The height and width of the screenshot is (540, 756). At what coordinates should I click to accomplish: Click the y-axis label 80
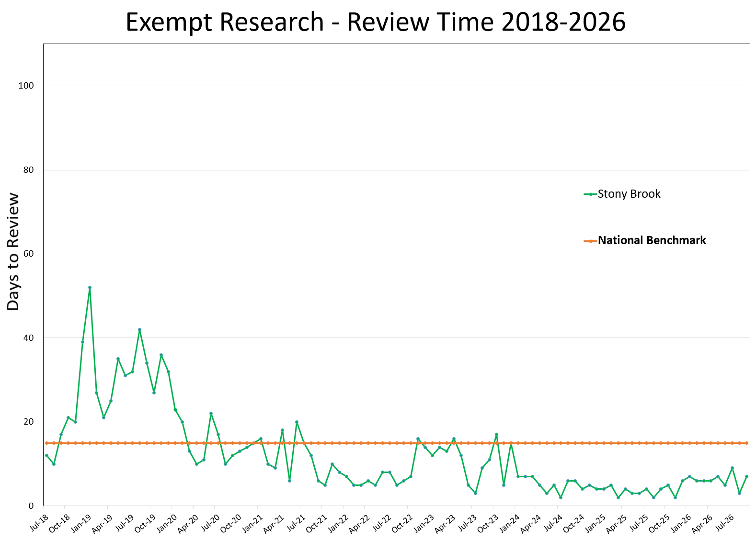[x=28, y=170]
